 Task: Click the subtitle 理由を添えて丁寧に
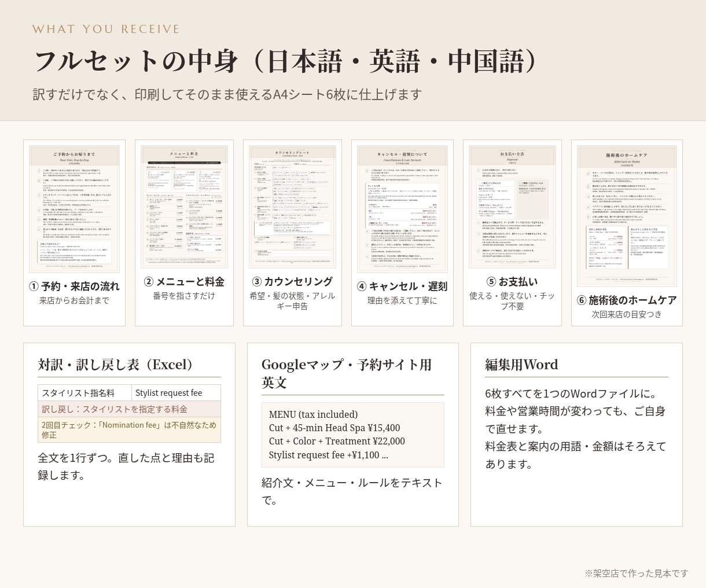(402, 301)
